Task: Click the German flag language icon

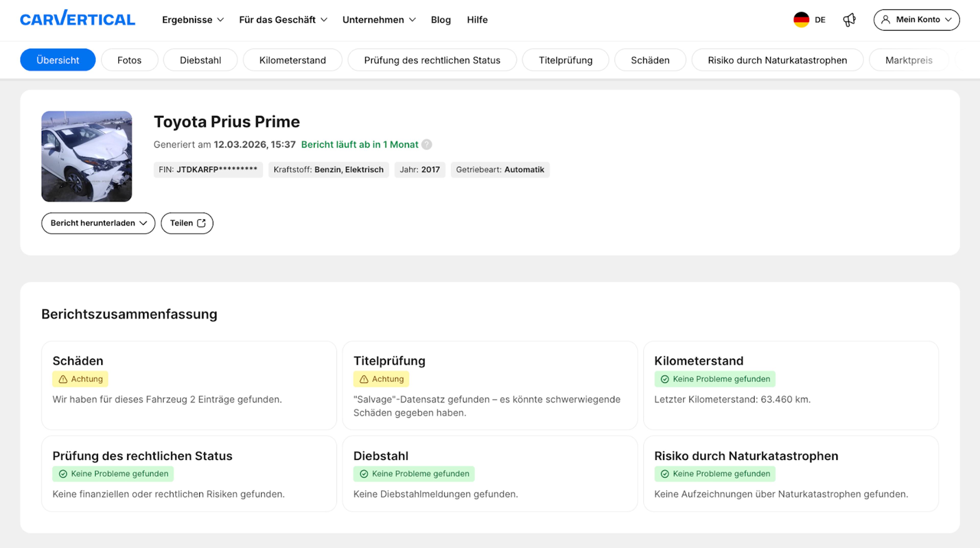Action: tap(801, 20)
